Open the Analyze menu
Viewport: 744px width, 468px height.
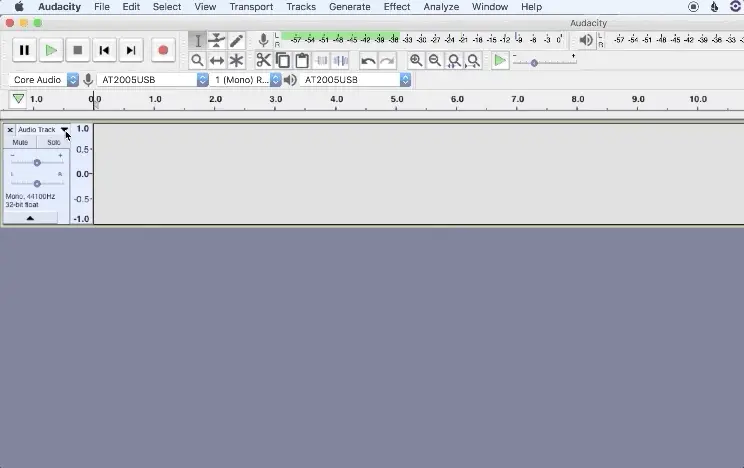441,7
